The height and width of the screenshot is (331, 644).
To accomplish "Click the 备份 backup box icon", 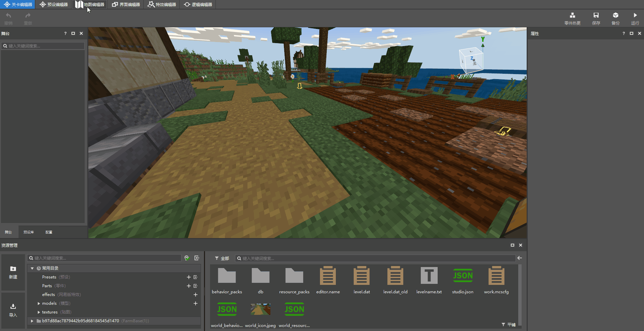I will pos(616,15).
